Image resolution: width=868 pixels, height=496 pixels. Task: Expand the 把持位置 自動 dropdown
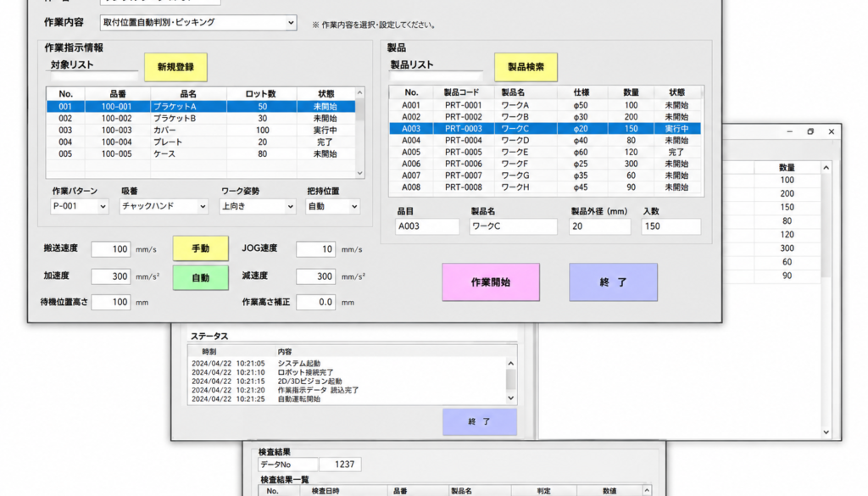click(332, 207)
